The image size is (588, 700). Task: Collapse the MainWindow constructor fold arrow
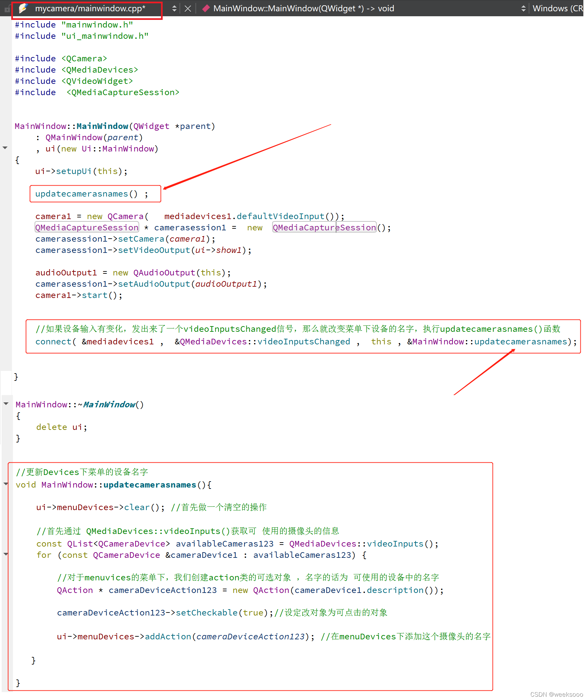(5, 148)
